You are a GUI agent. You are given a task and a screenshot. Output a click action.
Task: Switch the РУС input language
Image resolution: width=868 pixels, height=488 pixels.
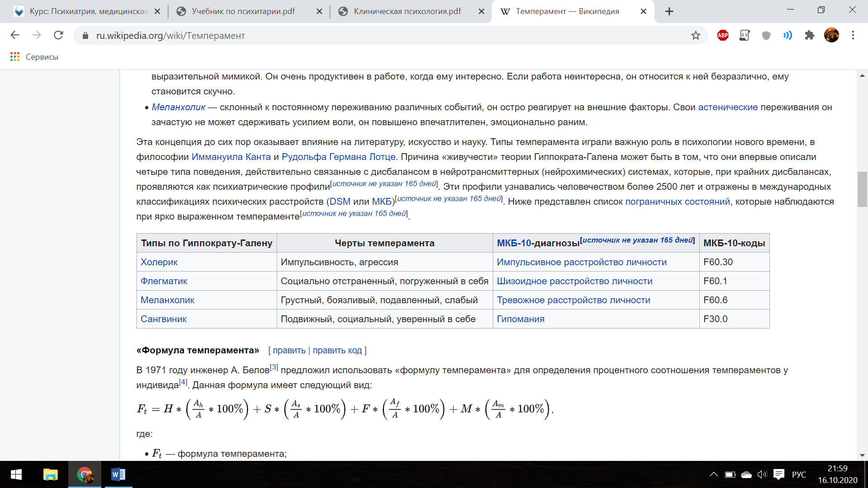pyautogui.click(x=799, y=474)
